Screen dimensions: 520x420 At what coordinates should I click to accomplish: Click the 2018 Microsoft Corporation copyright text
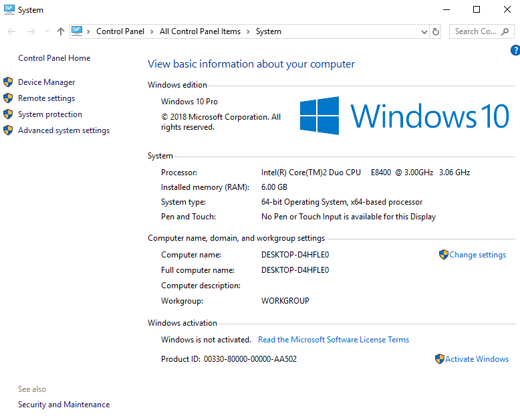click(x=221, y=122)
